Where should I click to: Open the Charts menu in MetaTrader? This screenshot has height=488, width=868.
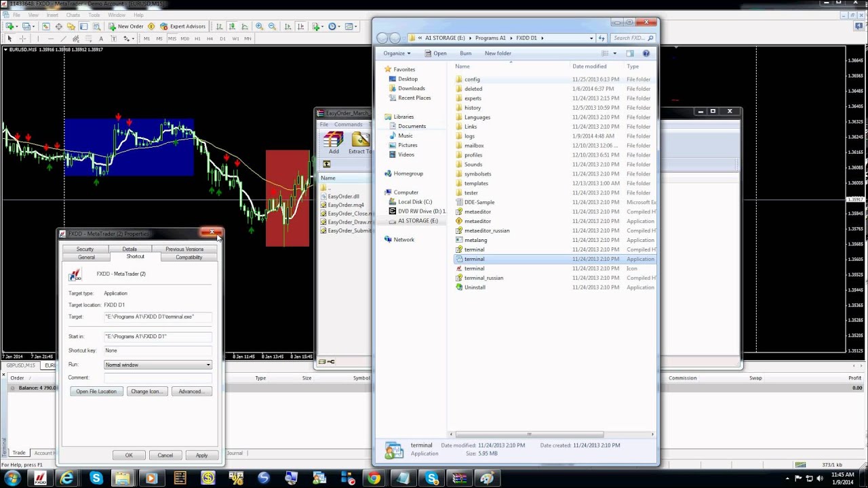point(73,15)
